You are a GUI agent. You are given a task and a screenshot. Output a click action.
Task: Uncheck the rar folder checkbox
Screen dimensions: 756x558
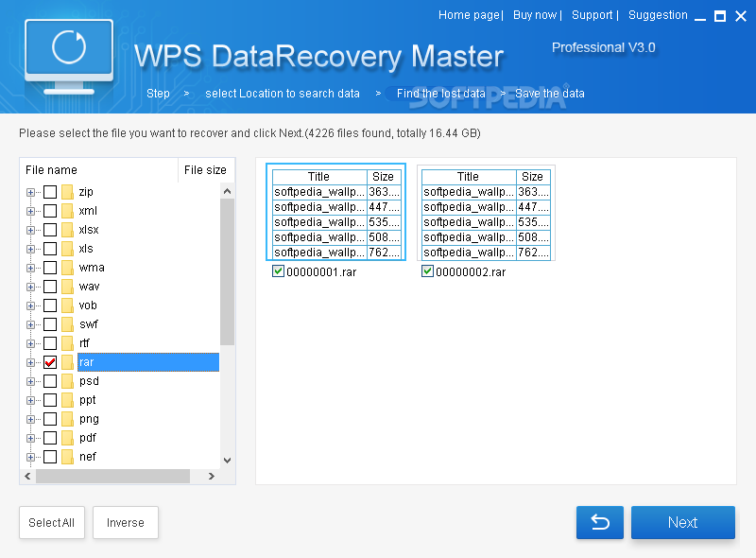click(50, 362)
